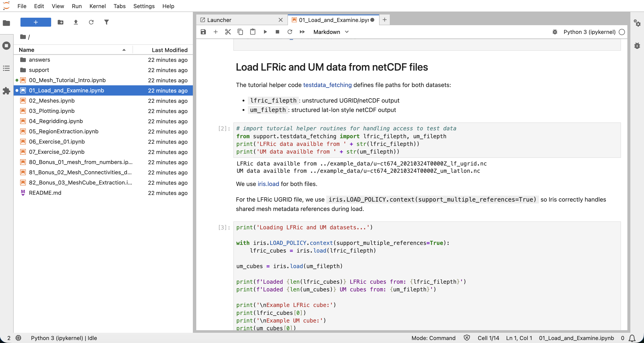Click the blue New Launcher plus button
This screenshot has width=644, height=343.
pyautogui.click(x=36, y=22)
